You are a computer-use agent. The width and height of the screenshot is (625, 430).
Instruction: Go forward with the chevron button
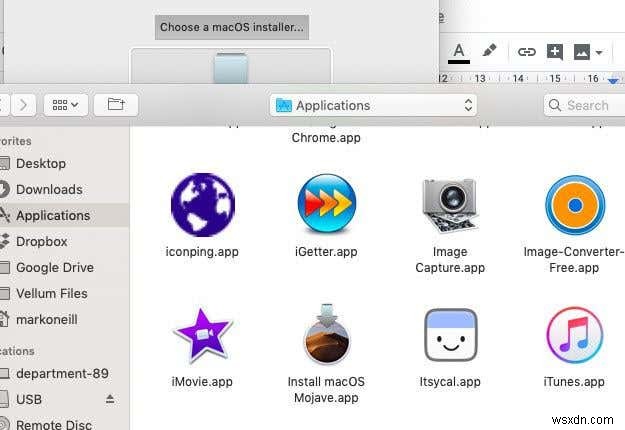tap(24, 105)
